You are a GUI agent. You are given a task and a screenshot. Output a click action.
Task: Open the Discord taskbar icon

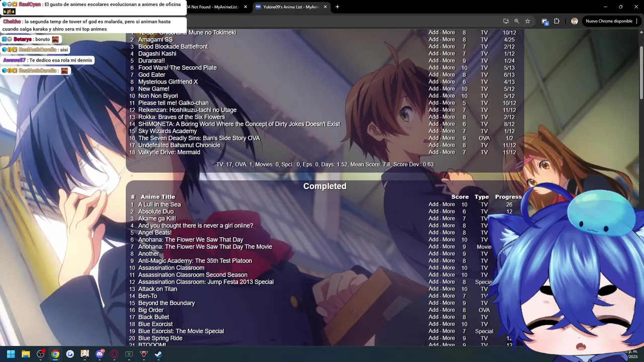coord(100,354)
